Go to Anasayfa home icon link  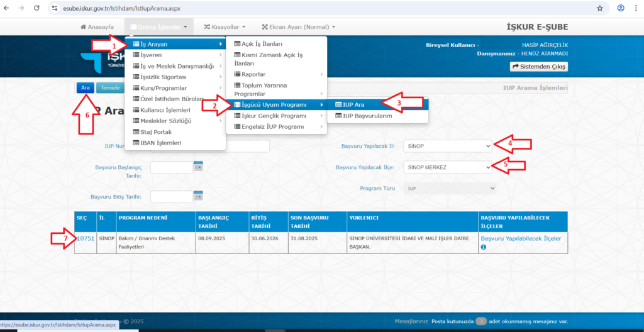coord(97,27)
